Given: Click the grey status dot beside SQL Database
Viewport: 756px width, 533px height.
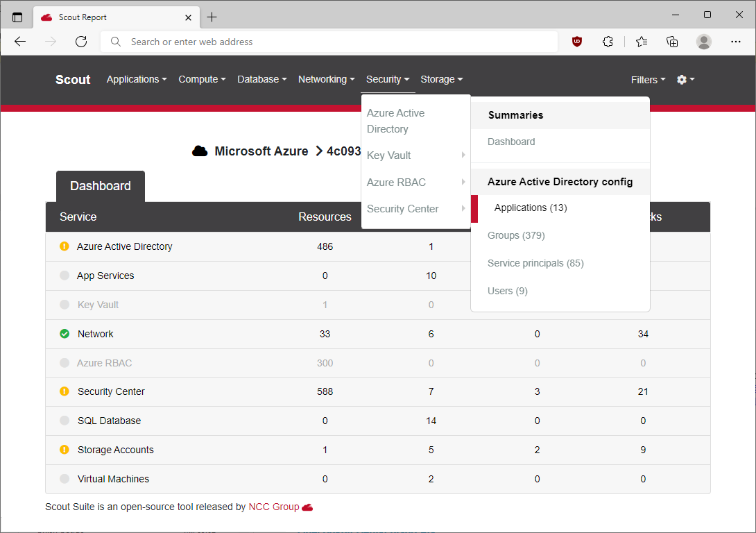Looking at the screenshot, I should coord(64,420).
